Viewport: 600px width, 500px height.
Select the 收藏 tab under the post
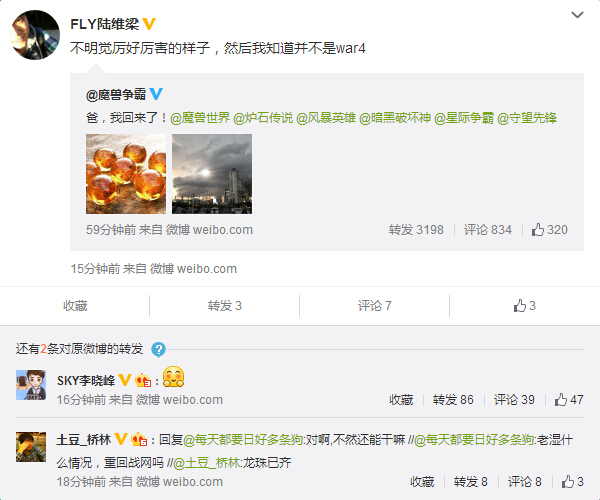tap(75, 306)
